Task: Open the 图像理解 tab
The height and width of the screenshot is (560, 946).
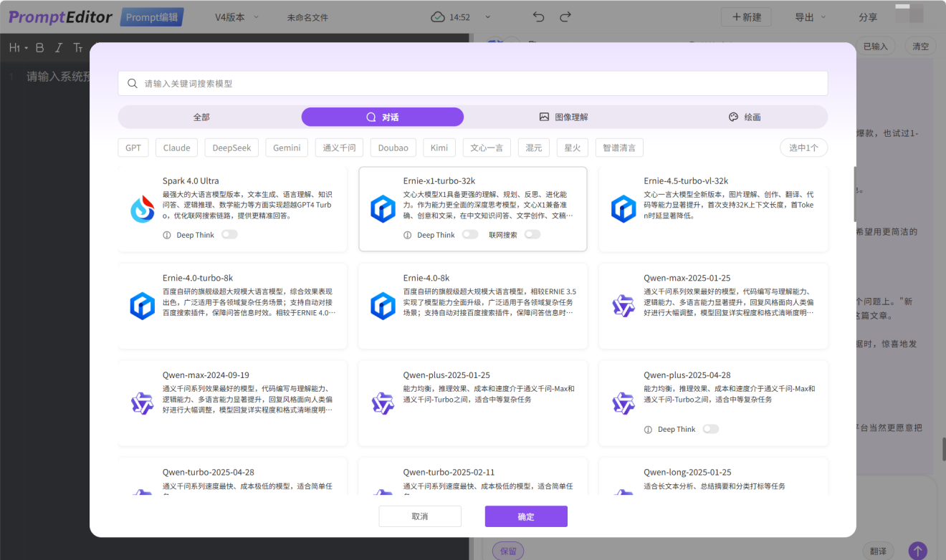Action: pyautogui.click(x=563, y=117)
